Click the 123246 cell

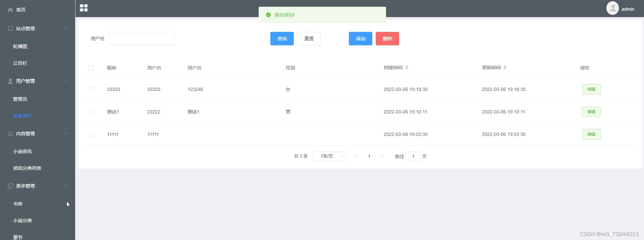(195, 89)
